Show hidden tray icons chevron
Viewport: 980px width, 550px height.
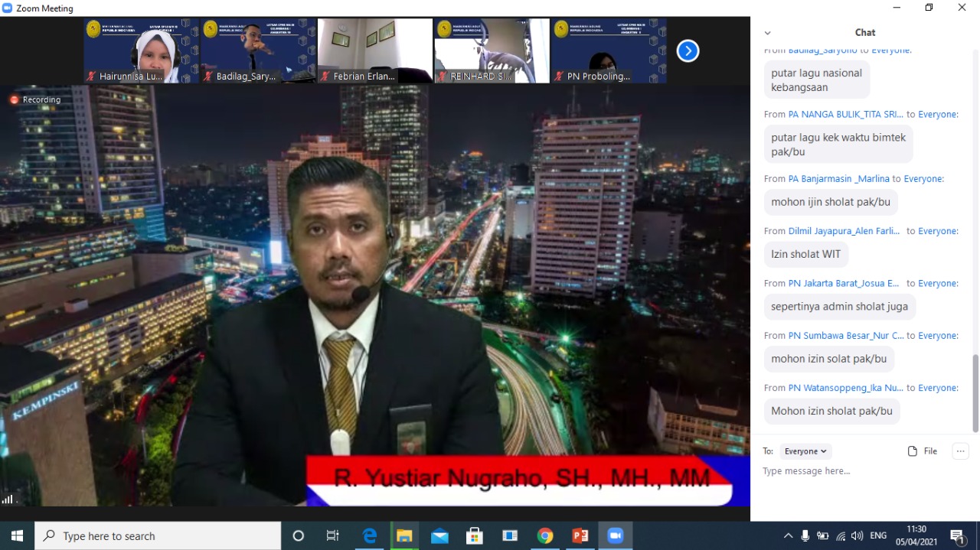coord(788,535)
